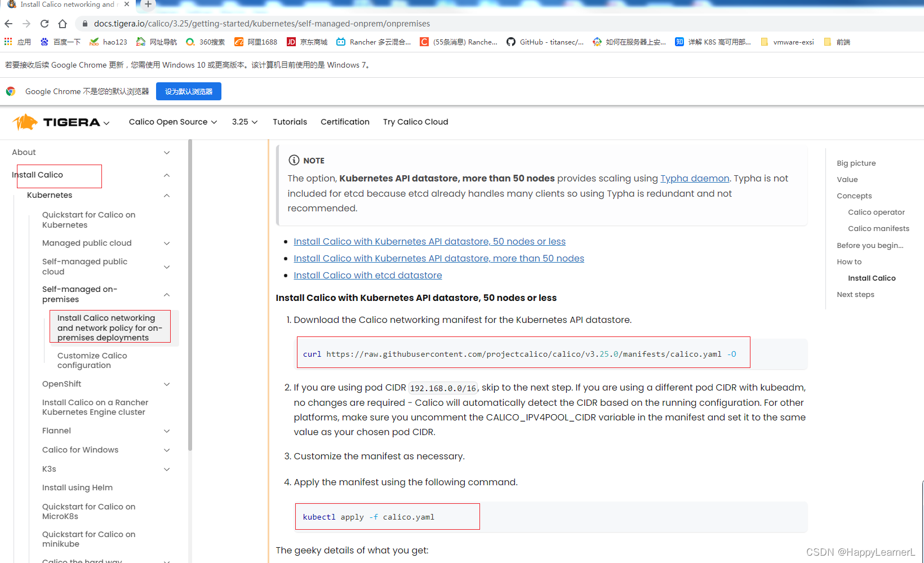The height and width of the screenshot is (563, 924).
Task: Open the Rancher 多云混合 bookmark
Action: pyautogui.click(x=374, y=42)
